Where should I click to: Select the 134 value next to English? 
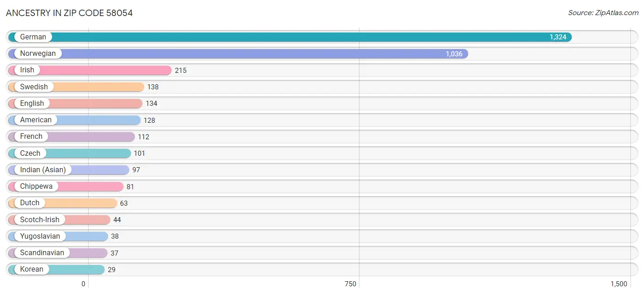(152, 104)
